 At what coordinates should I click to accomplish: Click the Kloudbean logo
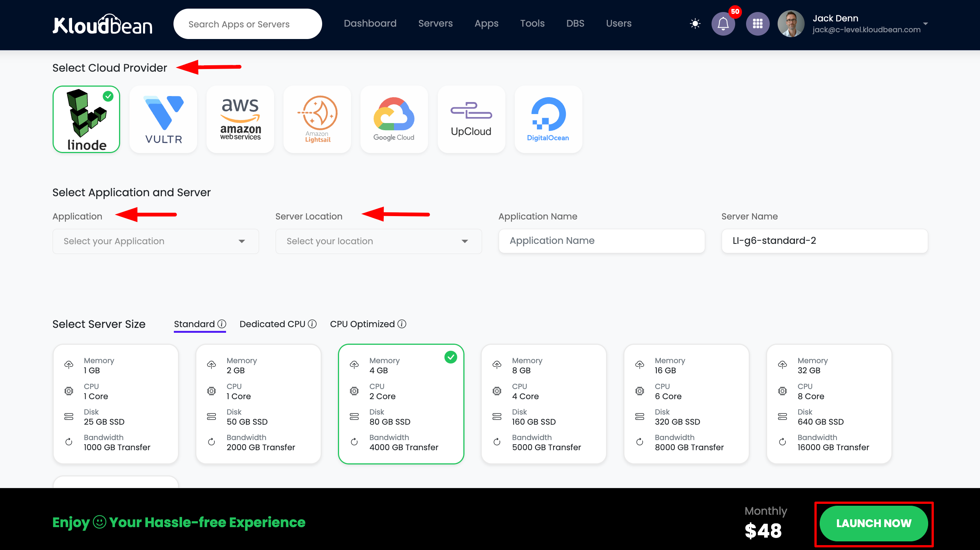[x=103, y=24]
